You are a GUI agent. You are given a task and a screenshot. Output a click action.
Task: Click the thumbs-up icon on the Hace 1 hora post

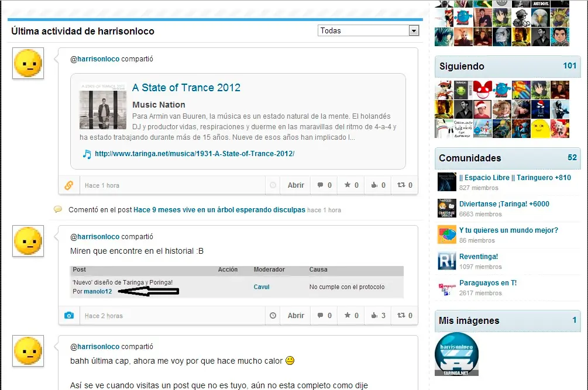374,185
